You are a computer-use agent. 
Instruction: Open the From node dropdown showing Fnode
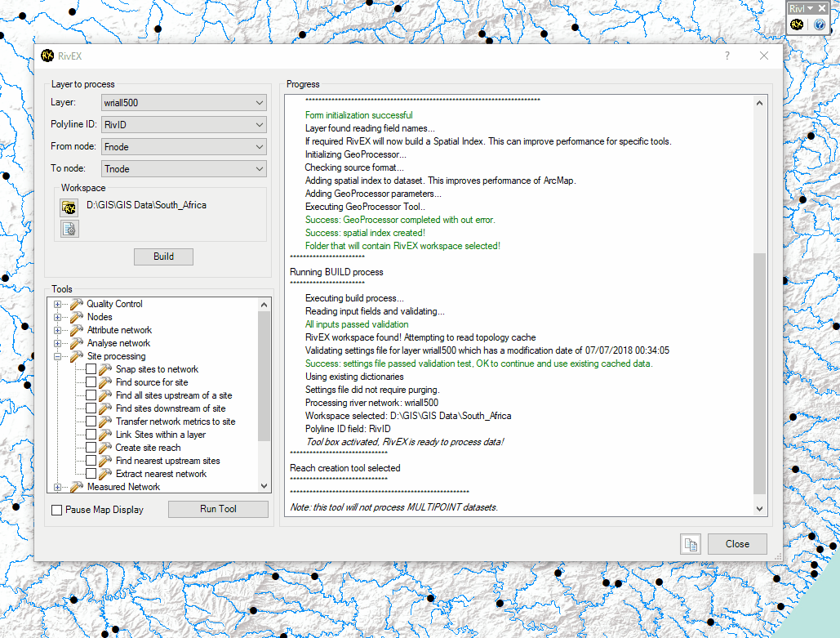pyautogui.click(x=184, y=146)
